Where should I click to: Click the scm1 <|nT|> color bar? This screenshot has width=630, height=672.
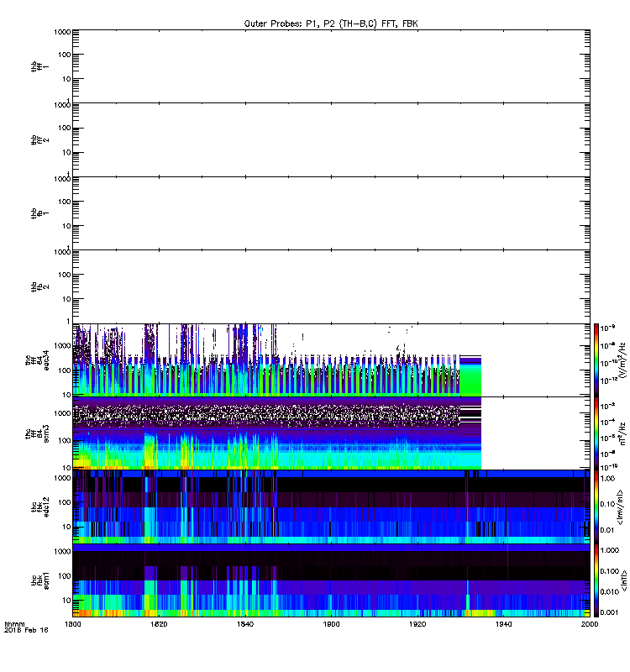[596, 580]
